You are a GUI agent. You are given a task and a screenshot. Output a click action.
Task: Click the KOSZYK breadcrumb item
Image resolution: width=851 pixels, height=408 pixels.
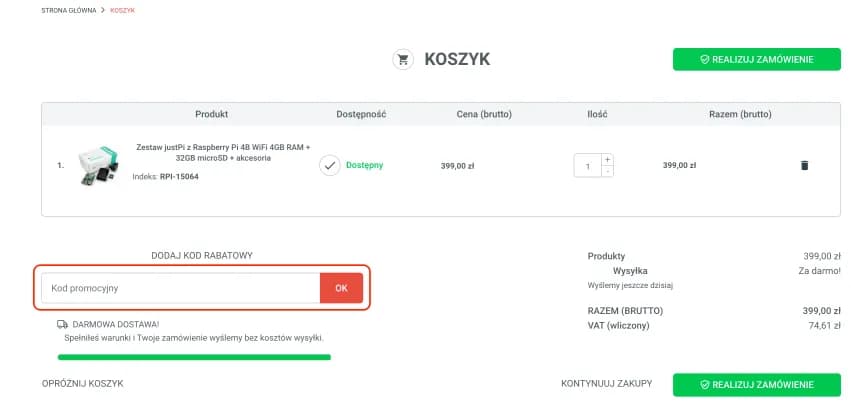[x=123, y=10]
